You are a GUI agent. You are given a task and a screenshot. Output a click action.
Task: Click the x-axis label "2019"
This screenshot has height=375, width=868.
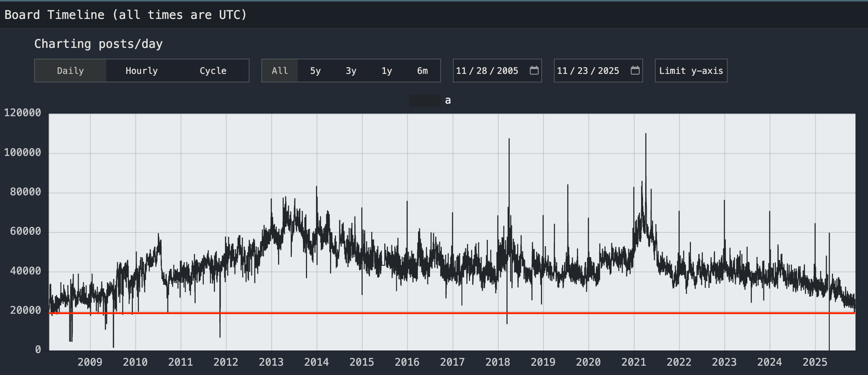pyautogui.click(x=543, y=362)
